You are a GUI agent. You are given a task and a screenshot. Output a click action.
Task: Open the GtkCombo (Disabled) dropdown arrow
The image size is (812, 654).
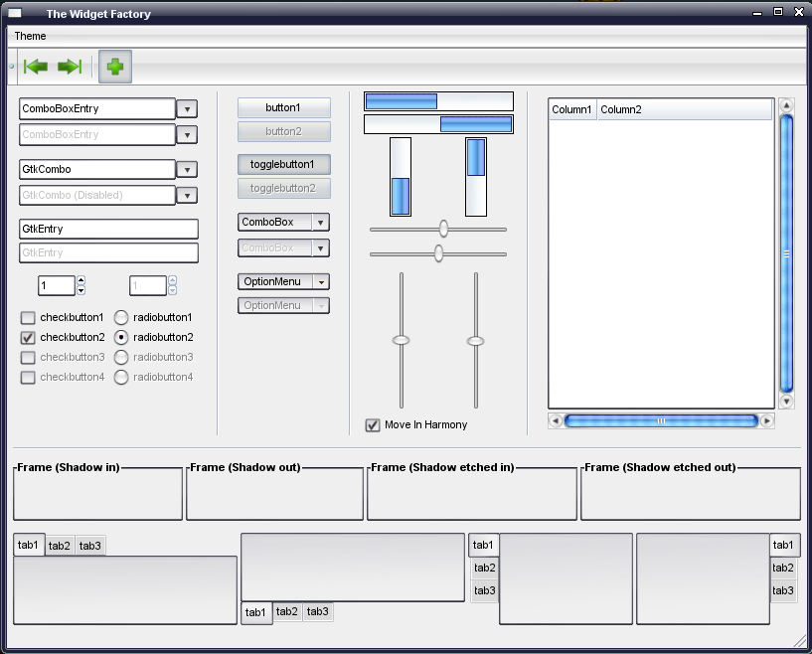[x=187, y=195]
